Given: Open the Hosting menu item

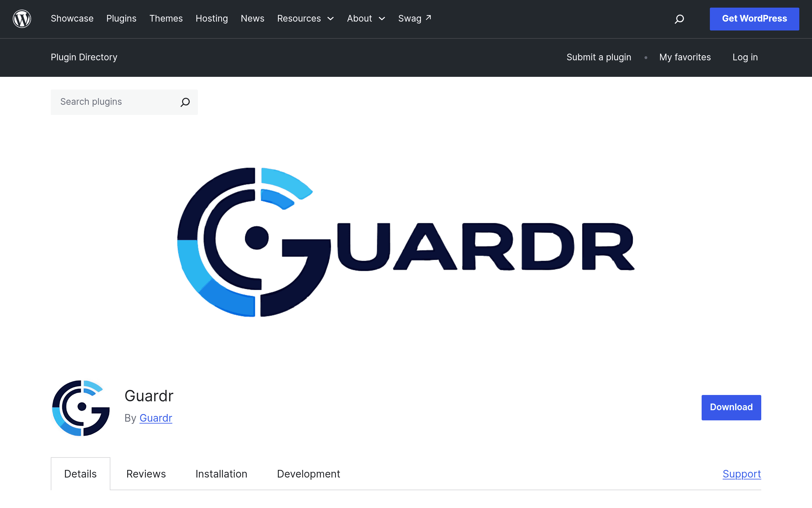Looking at the screenshot, I should pyautogui.click(x=212, y=18).
